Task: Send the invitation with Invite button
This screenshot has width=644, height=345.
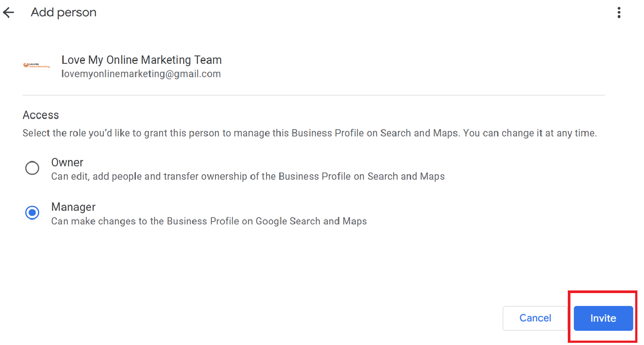Action: [603, 318]
